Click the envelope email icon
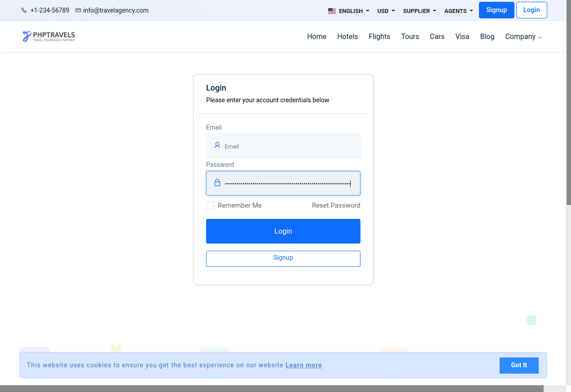The height and width of the screenshot is (392, 571). click(78, 10)
